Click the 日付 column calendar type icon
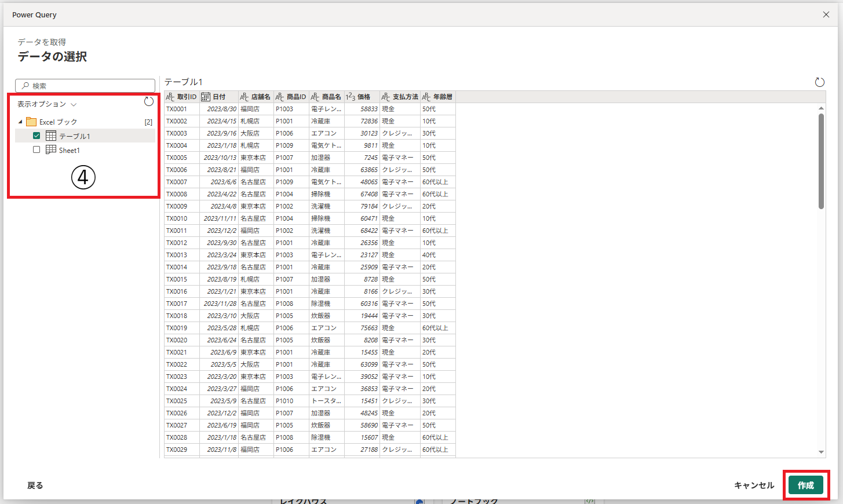This screenshot has width=843, height=504. pos(206,97)
